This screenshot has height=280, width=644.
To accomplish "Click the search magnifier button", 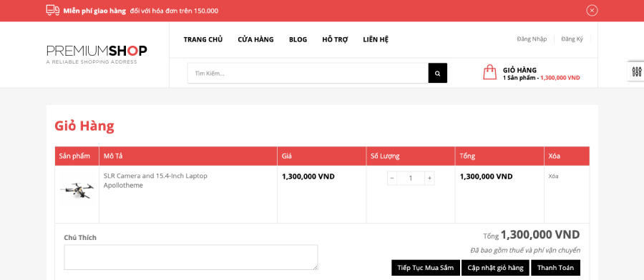I will [x=438, y=74].
